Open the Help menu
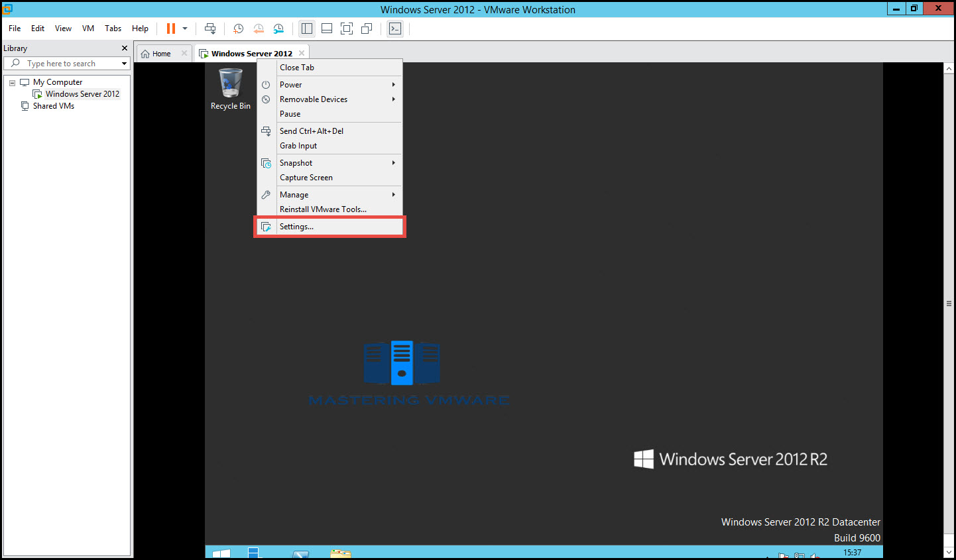This screenshot has width=956, height=560. (140, 28)
